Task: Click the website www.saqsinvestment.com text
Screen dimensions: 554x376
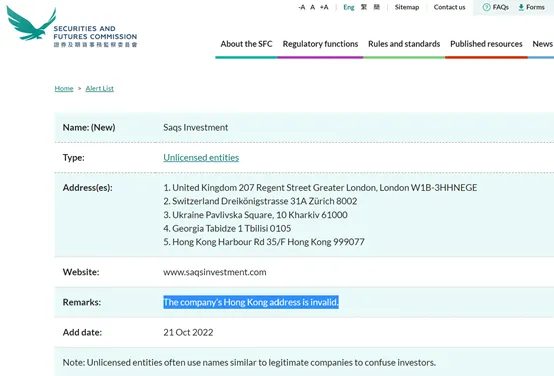Action: point(215,272)
